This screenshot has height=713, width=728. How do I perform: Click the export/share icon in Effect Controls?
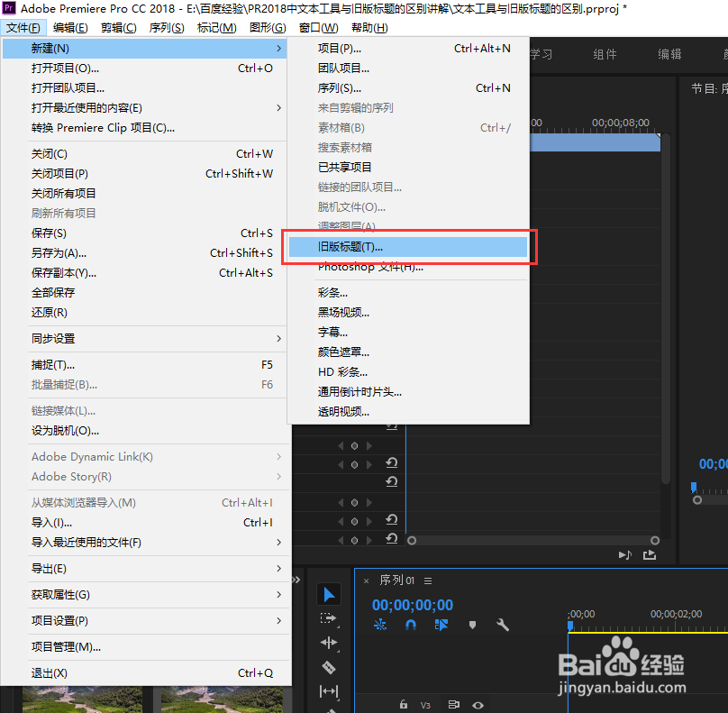pyautogui.click(x=649, y=554)
